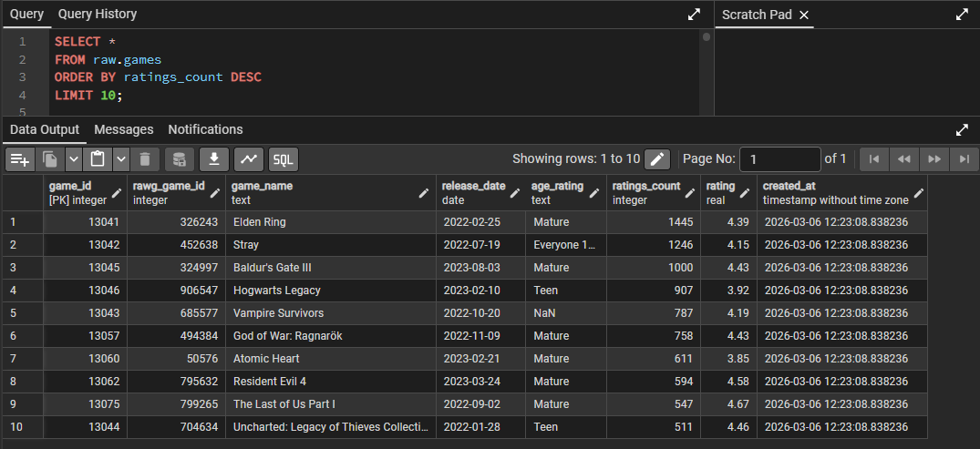Viewport: 980px width, 449px height.
Task: Open the paste options dropdown arrow
Action: pyautogui.click(x=121, y=159)
